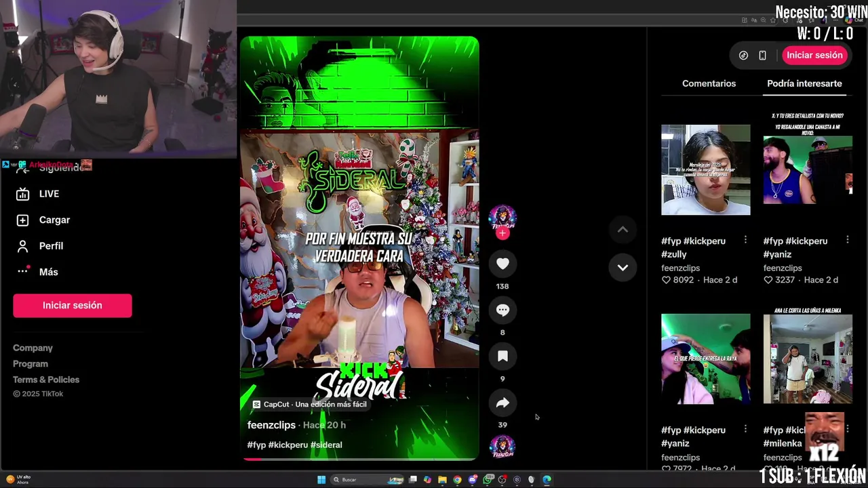Go to the previous video with up arrow

(x=623, y=229)
